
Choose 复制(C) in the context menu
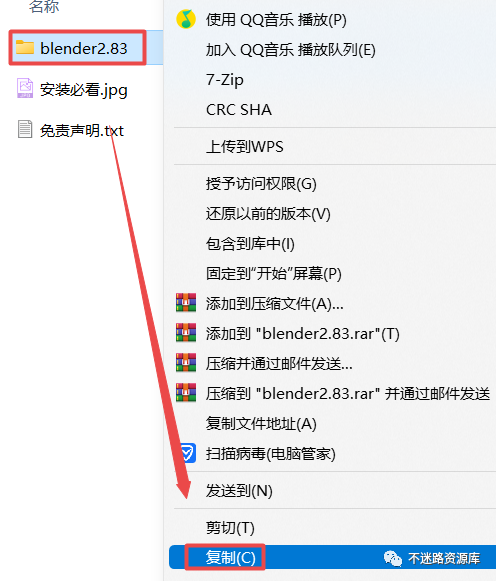[231, 557]
